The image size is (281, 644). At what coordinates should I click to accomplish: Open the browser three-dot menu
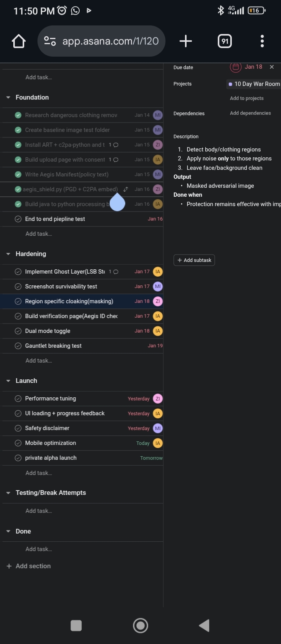(x=262, y=41)
